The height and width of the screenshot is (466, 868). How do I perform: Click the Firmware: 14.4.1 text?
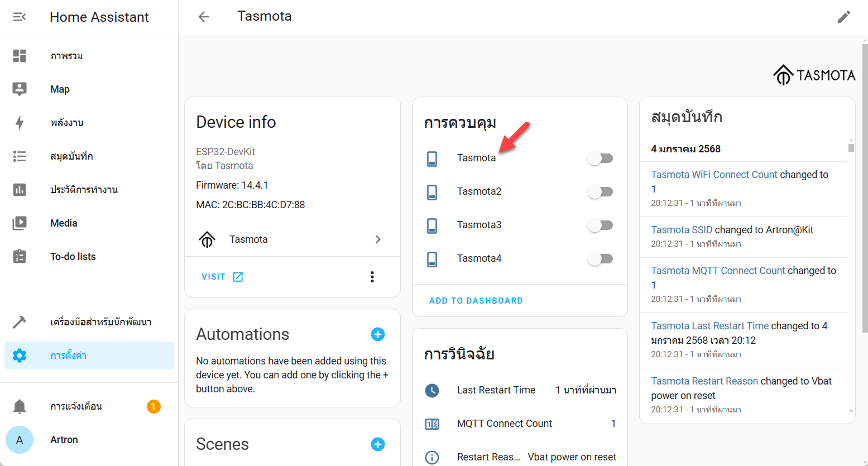232,185
